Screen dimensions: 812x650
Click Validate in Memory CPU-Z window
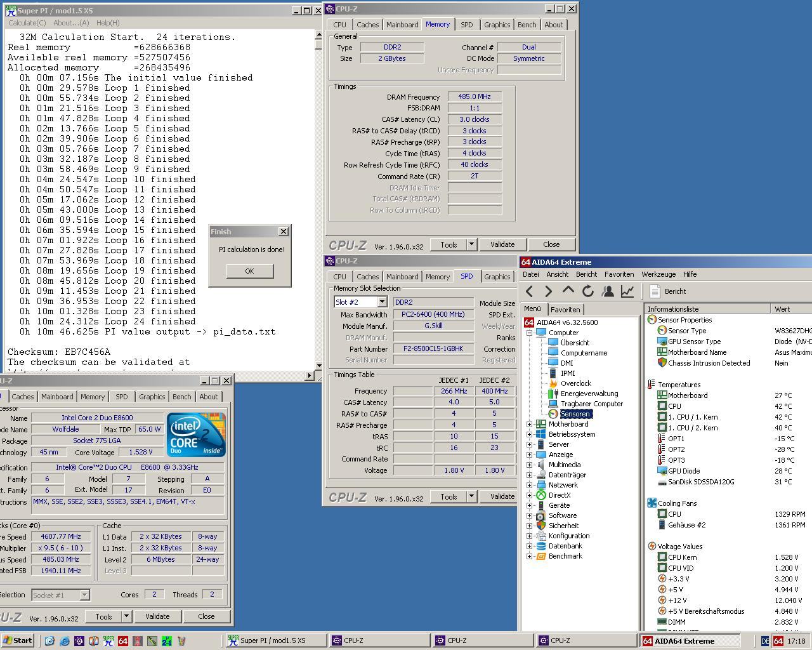[x=502, y=244]
